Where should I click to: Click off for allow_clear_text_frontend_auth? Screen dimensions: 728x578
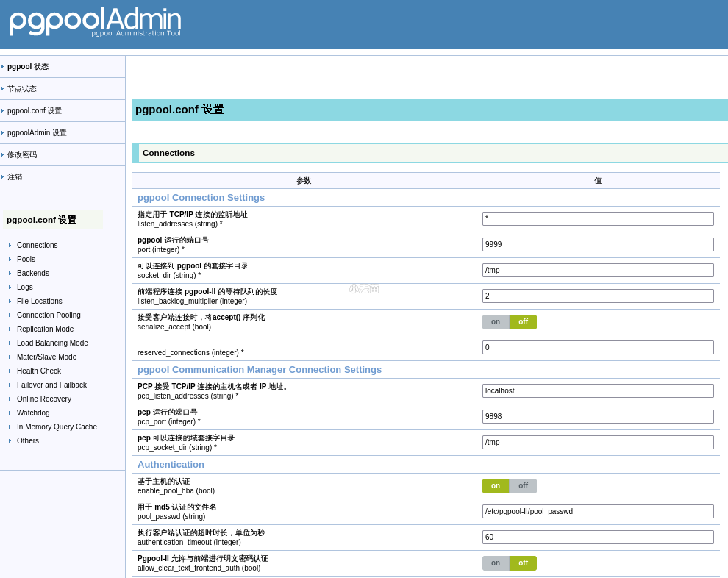(x=524, y=563)
